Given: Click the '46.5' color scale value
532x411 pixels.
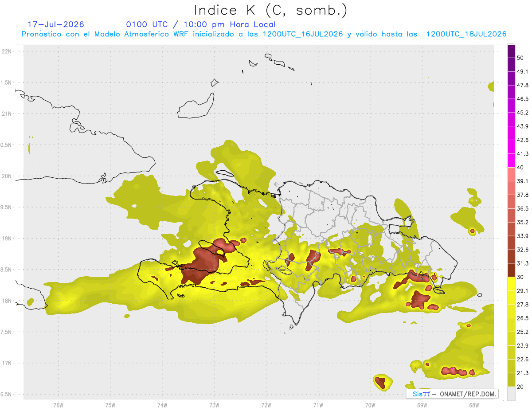Looking at the screenshot, I should (x=523, y=99).
